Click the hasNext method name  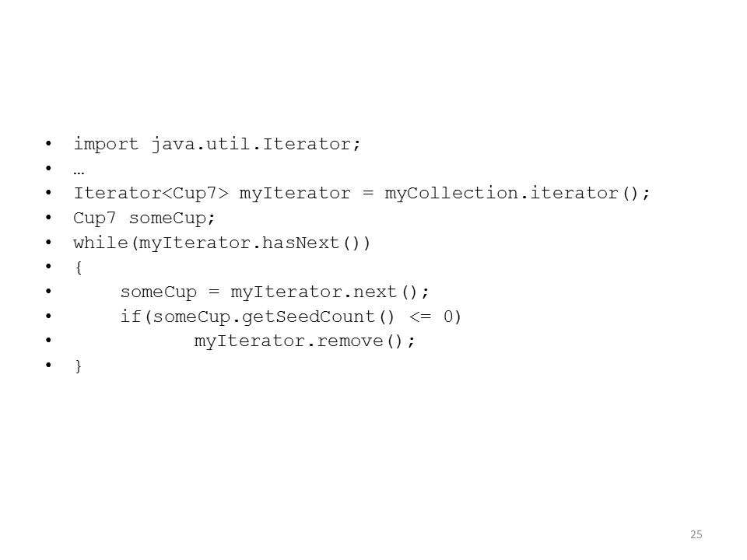point(300,243)
